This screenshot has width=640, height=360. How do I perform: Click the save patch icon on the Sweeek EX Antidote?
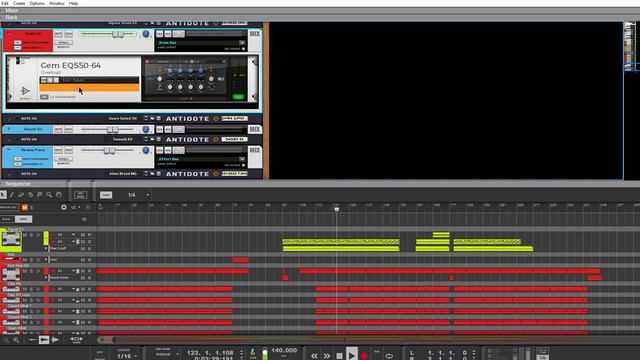pyautogui.click(x=158, y=139)
